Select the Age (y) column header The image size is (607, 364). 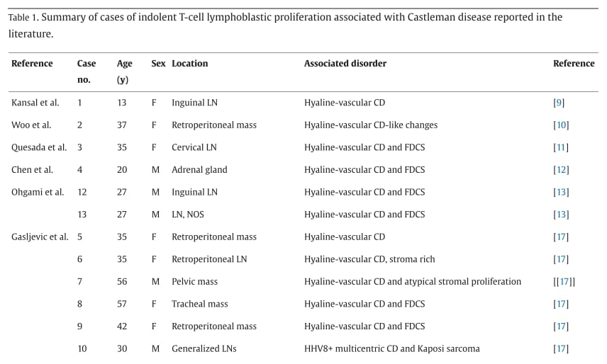[x=124, y=72]
